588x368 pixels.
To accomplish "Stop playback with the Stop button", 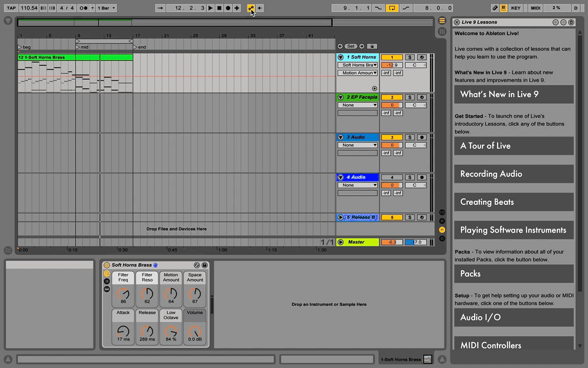I will coord(219,8).
